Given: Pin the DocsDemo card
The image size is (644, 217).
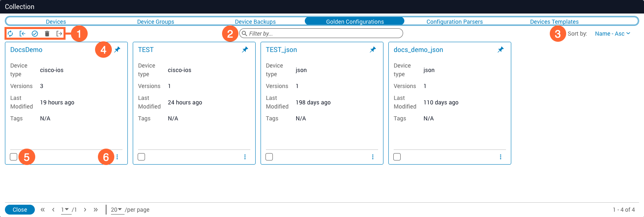Looking at the screenshot, I should pyautogui.click(x=118, y=50).
